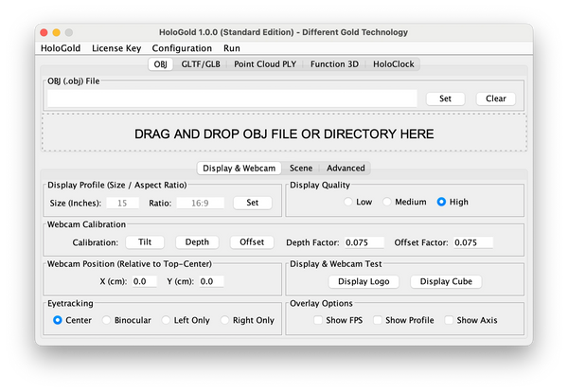Open the Run menu
This screenshot has width=568, height=392.
(232, 47)
